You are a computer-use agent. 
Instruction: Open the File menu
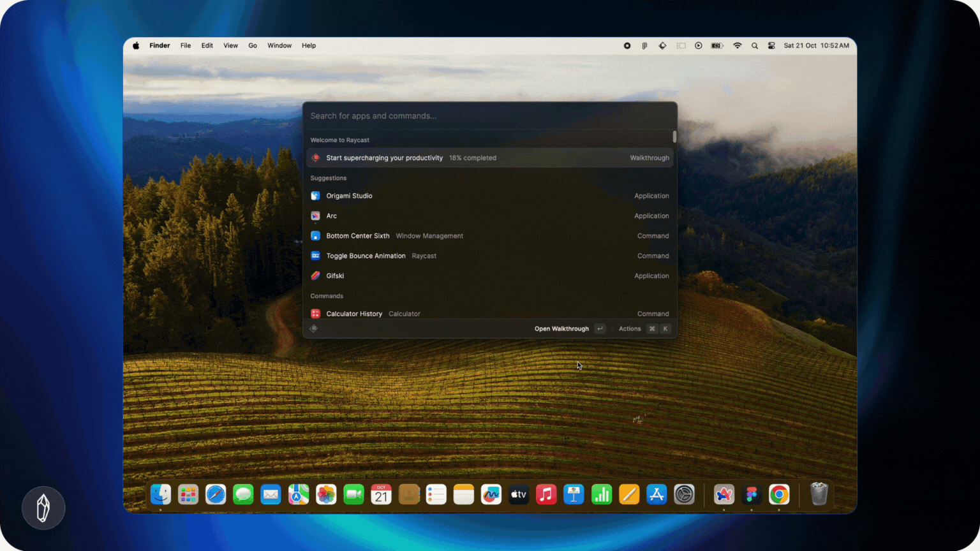(186, 46)
